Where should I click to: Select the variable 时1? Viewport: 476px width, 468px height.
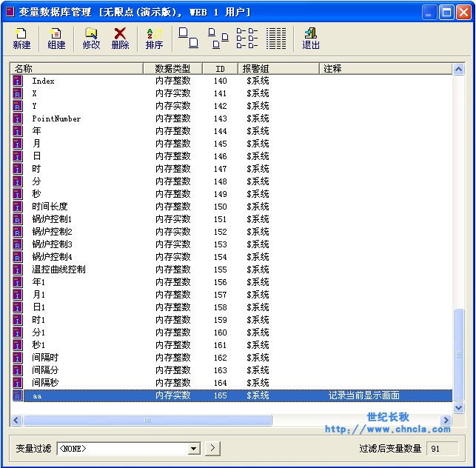click(x=38, y=320)
